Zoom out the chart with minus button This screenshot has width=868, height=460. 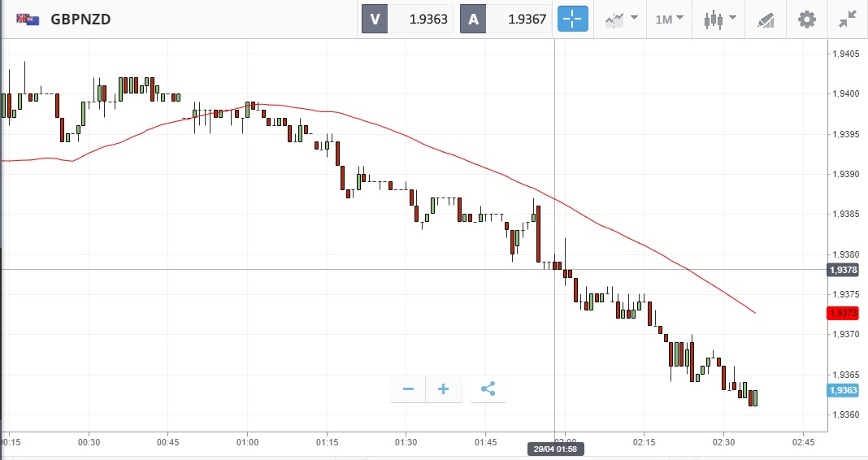tap(408, 389)
